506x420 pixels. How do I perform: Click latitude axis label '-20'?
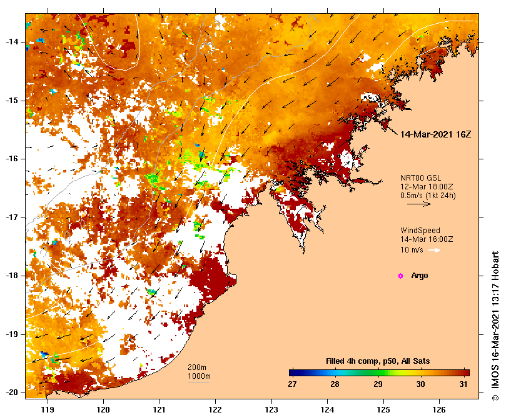[12, 393]
